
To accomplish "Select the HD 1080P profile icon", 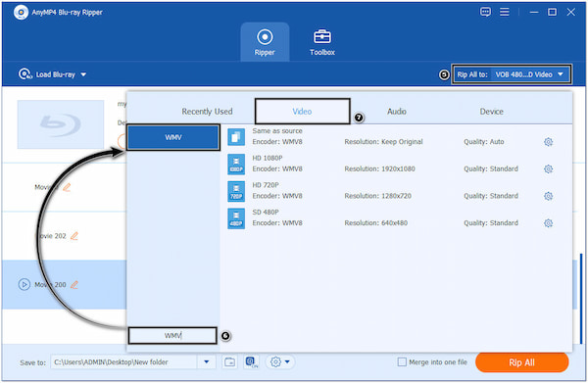I will pyautogui.click(x=236, y=165).
